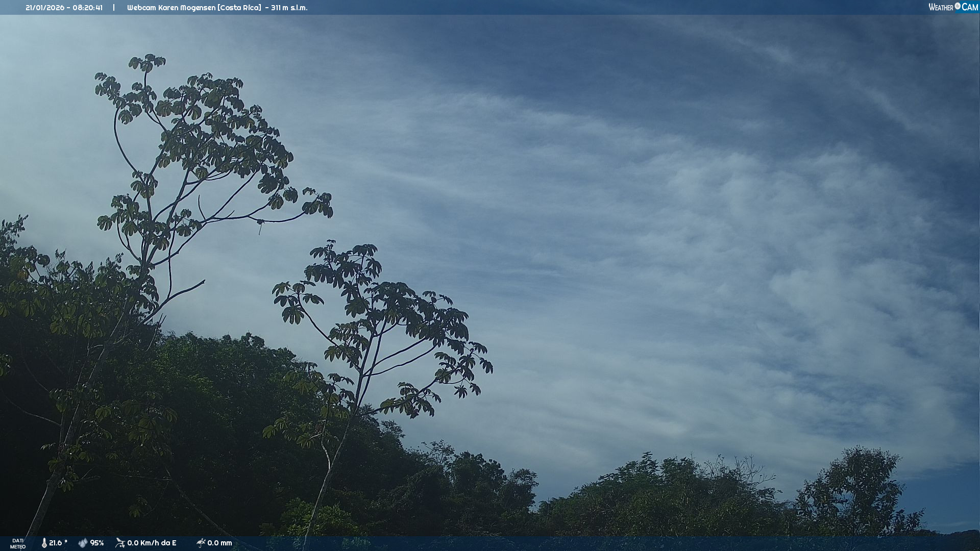This screenshot has height=551, width=980.
Task: Click the 08:20:41 timestamp
Action: [x=87, y=8]
